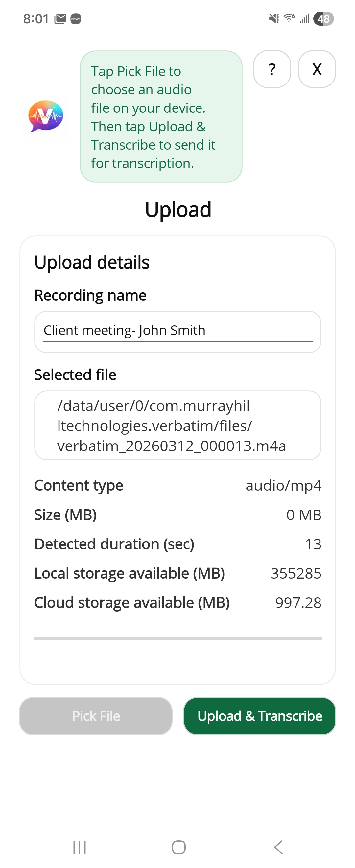
Task: Tap the question mark help button
Action: [x=272, y=69]
